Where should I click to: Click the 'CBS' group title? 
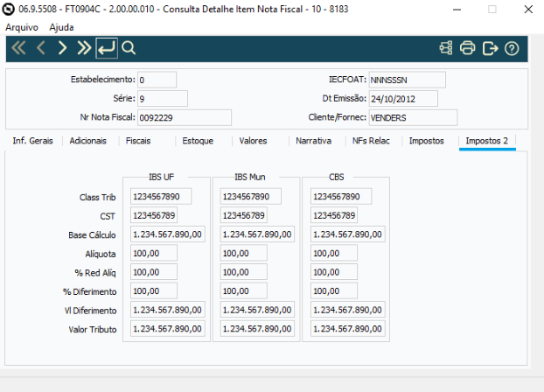point(336,177)
